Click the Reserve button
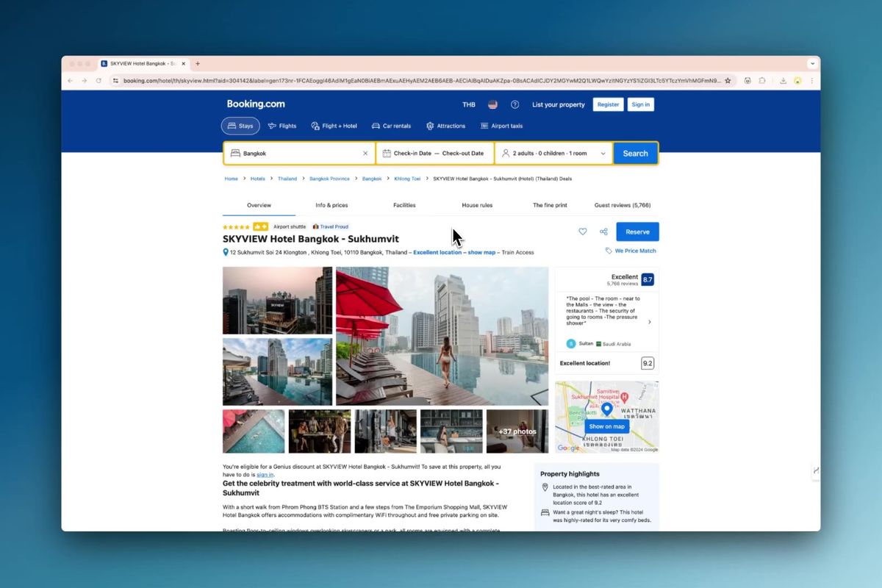Screen dimensions: 882x588 pyautogui.click(x=637, y=232)
